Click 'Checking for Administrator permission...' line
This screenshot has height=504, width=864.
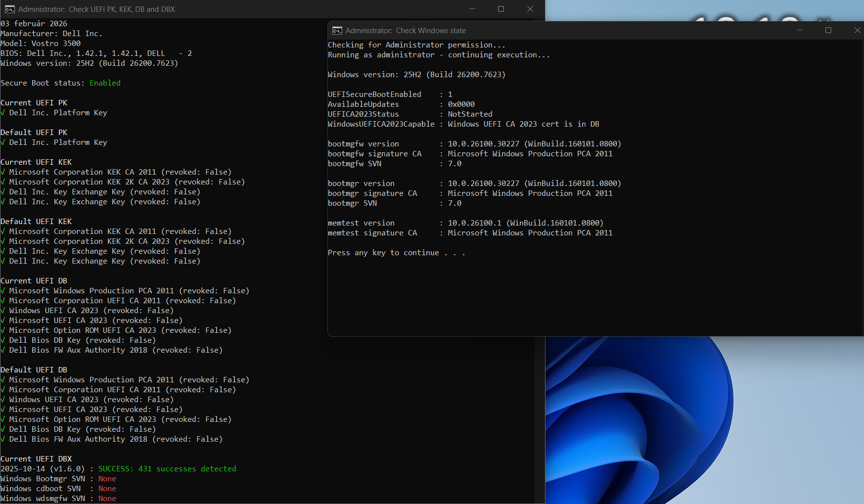417,45
